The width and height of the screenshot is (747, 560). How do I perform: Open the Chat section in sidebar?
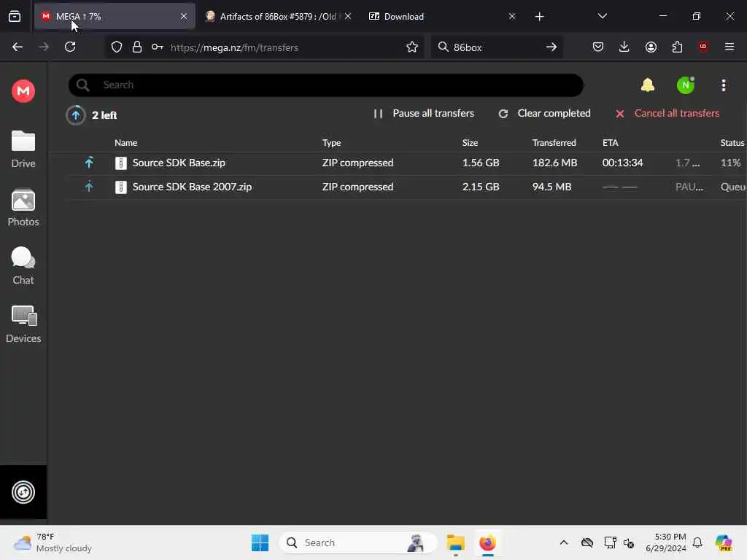[23, 265]
